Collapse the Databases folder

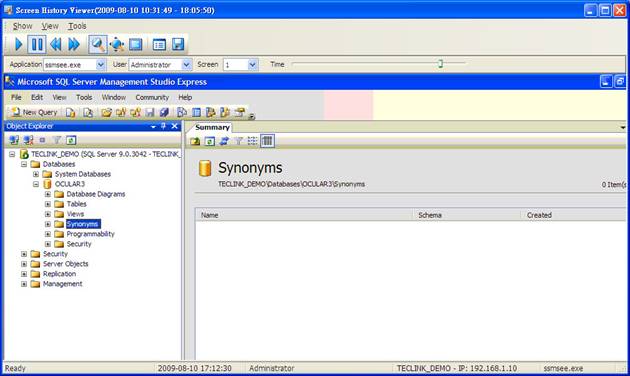[x=24, y=164]
